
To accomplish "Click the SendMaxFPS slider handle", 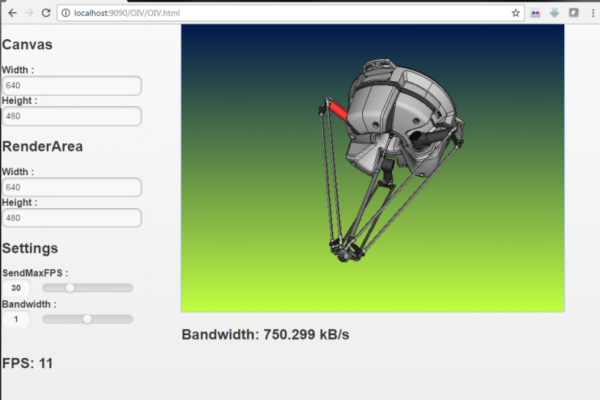I will click(x=70, y=288).
